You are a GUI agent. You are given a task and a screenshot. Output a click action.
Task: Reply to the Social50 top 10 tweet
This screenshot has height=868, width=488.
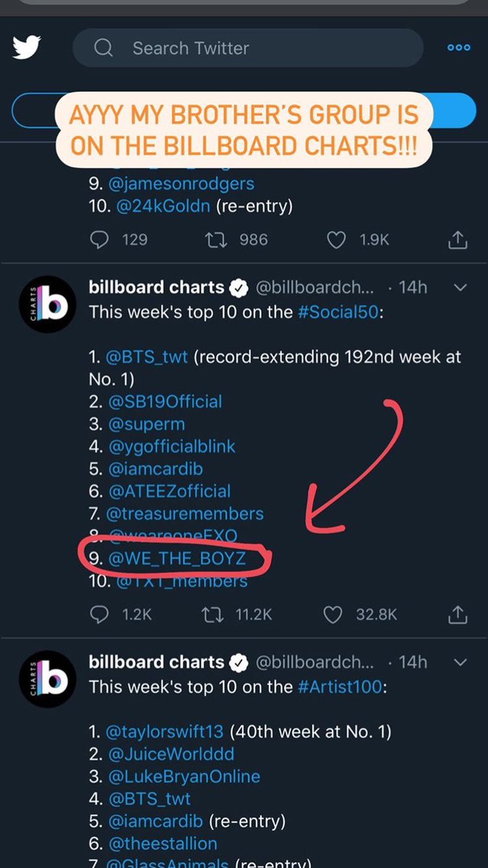98,614
